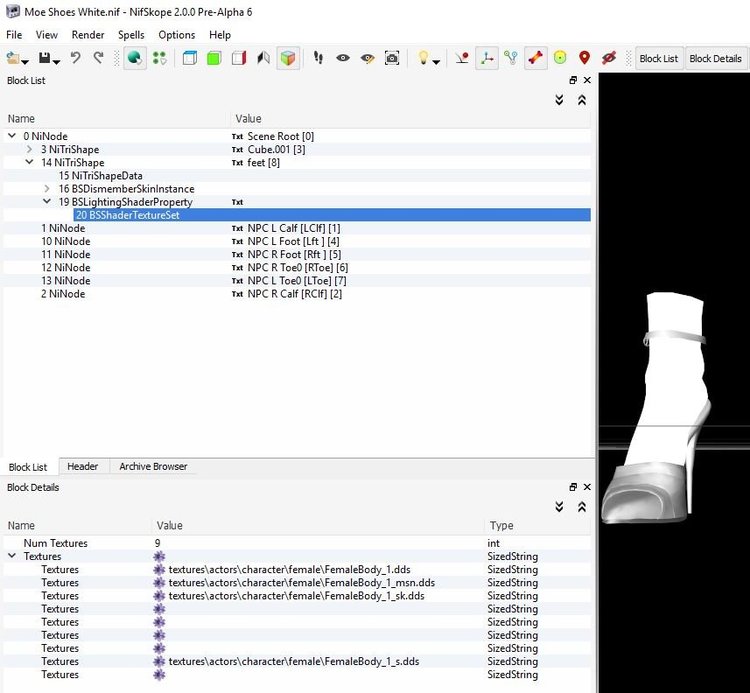Click the Undo arrow icon
Image resolution: width=750 pixels, height=693 pixels.
[x=75, y=58]
